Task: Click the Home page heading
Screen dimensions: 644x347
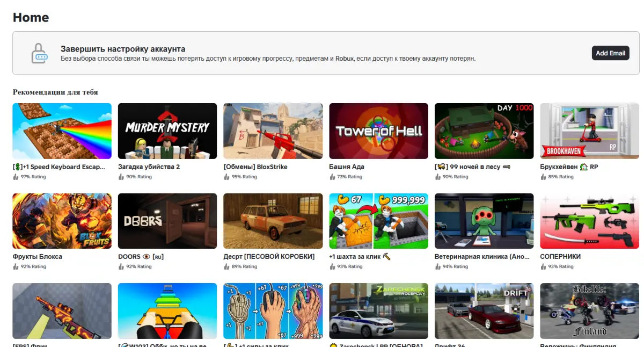Action: click(x=31, y=18)
